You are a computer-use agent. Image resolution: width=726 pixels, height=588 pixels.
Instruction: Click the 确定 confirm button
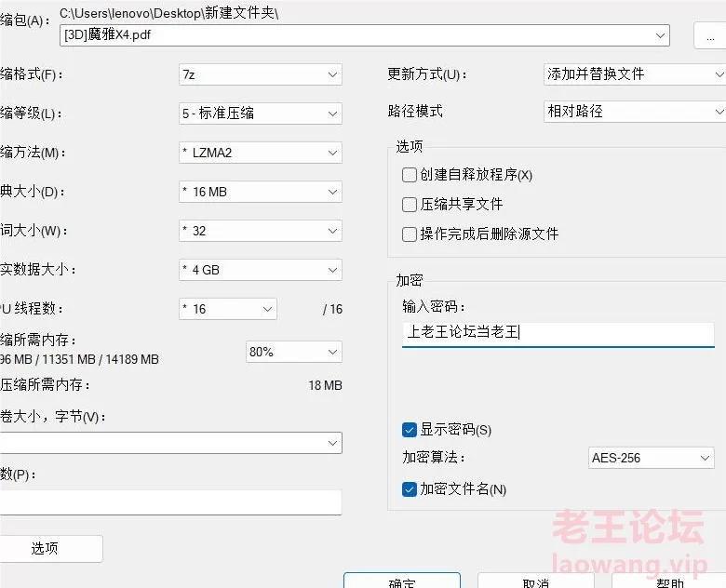coord(402,581)
